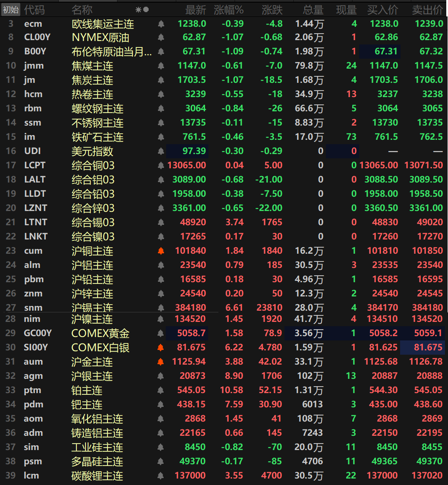
Task: Click the bell icon in the 铂主连 row
Action: click(x=161, y=391)
